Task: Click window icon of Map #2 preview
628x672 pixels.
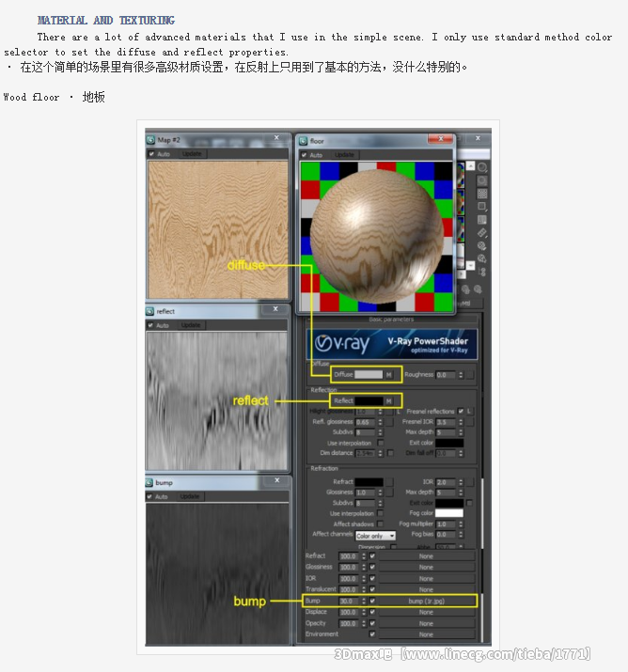Action: 151,140
